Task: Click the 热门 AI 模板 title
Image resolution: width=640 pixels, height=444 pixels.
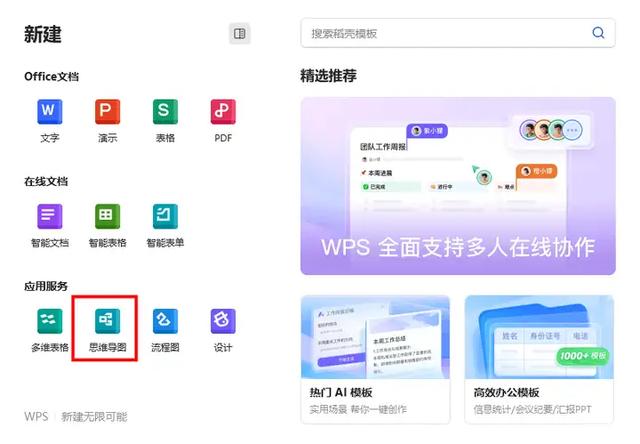Action: tap(341, 393)
